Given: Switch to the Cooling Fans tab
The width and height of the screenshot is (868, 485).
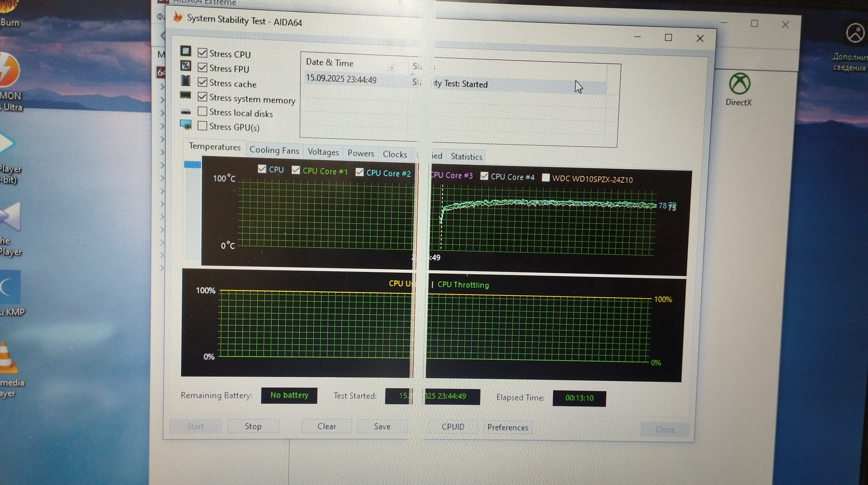Looking at the screenshot, I should tap(274, 150).
